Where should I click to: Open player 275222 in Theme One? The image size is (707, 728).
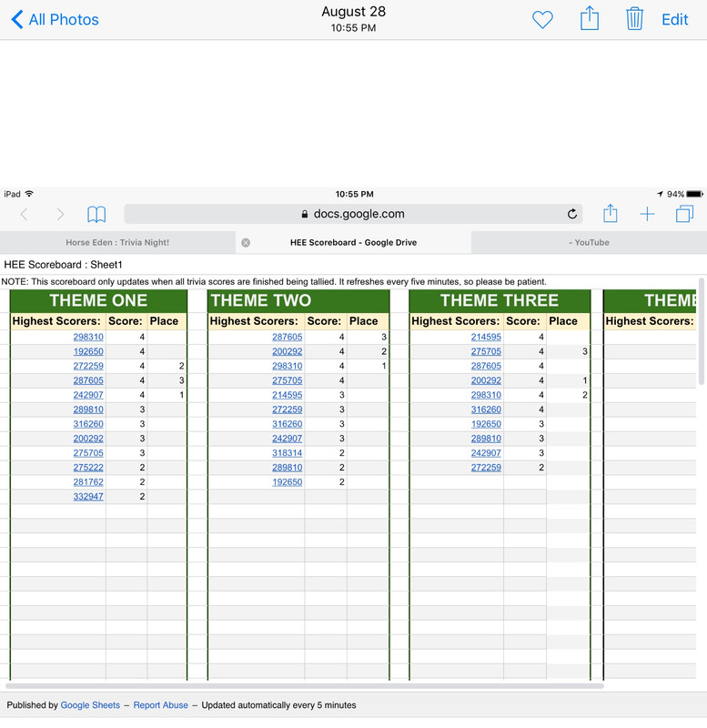[88, 468]
